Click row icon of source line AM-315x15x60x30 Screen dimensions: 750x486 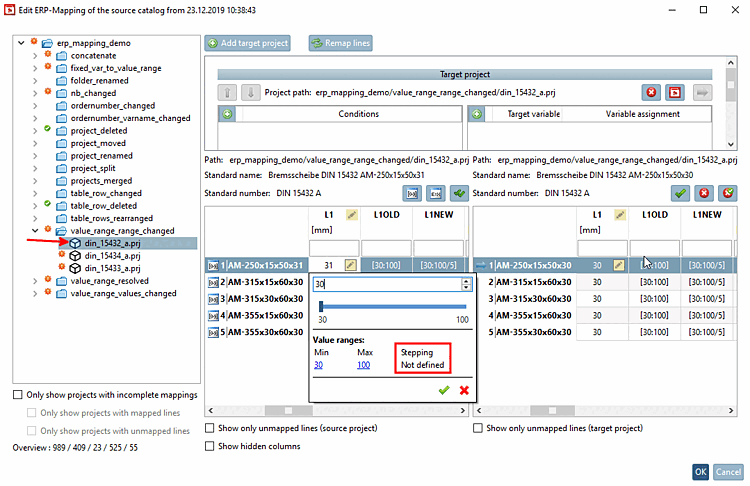[x=213, y=282]
